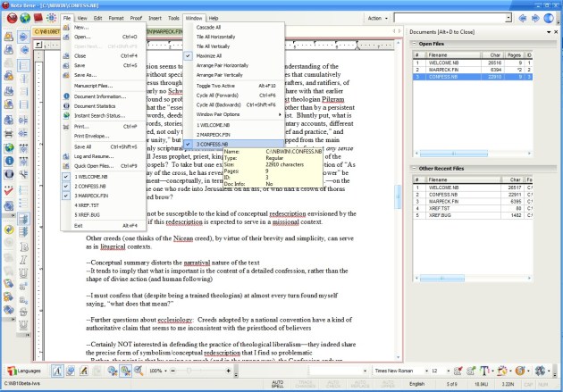This screenshot has width=563, height=392.
Task: Click the right-arrow indent icon in the left toolbar
Action: tap(24, 37)
